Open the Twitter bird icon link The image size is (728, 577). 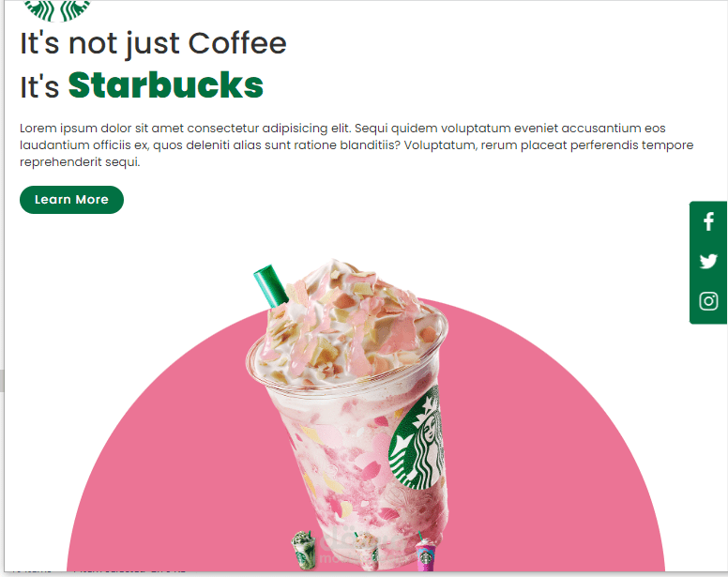click(708, 262)
